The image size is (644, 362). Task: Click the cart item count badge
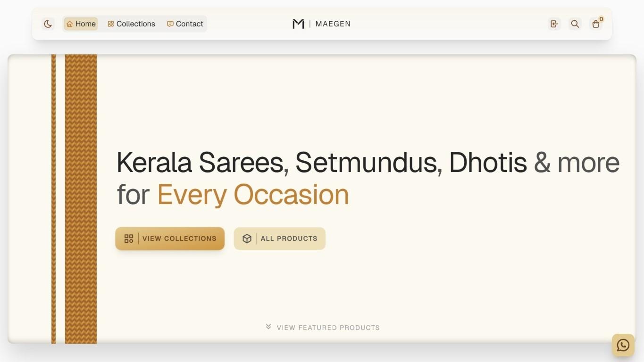(601, 19)
